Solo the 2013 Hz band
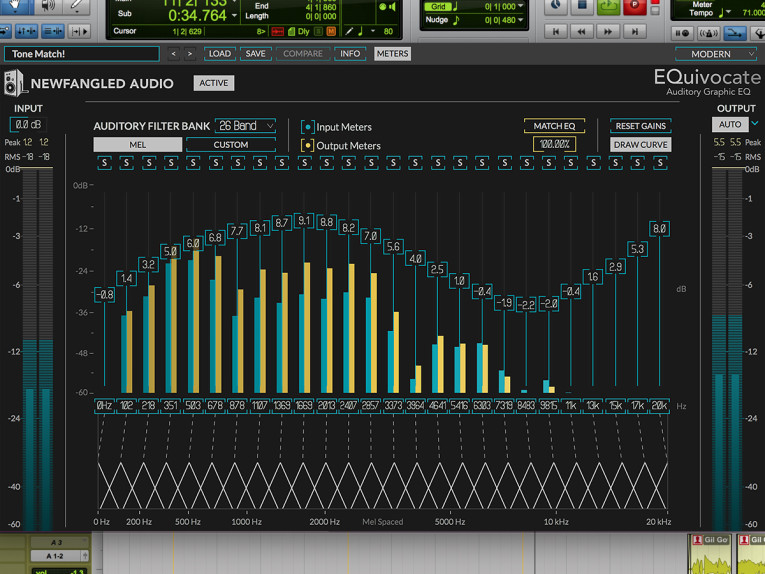 (327, 163)
